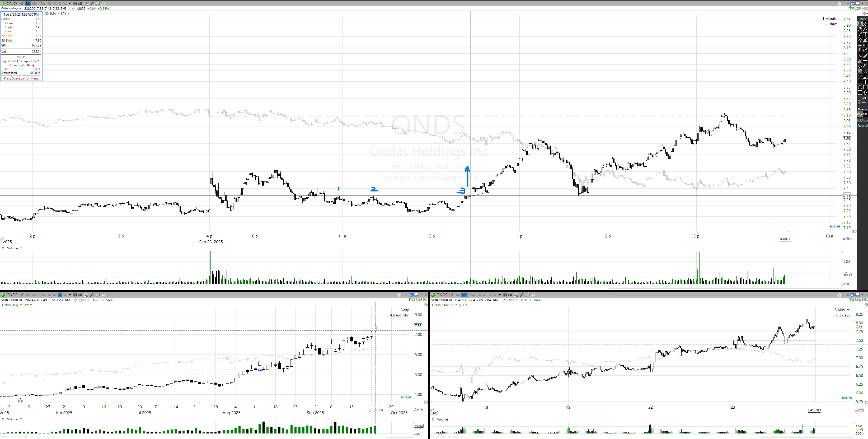Image resolution: width=868 pixels, height=439 pixels.
Task: Click Erase all drawings
Action: click(x=863, y=126)
